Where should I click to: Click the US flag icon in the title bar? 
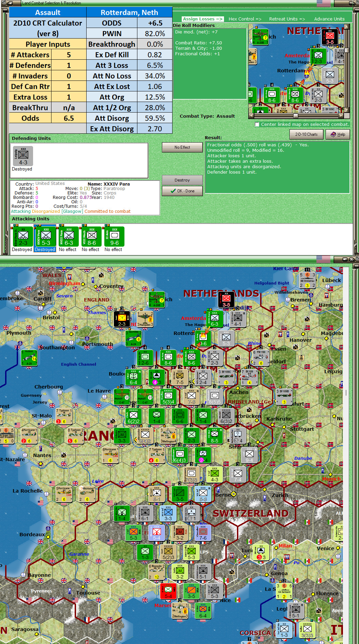[324, 3]
